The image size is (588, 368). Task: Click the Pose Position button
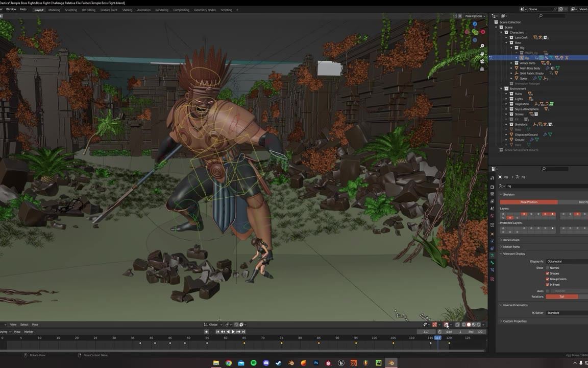[x=528, y=202]
